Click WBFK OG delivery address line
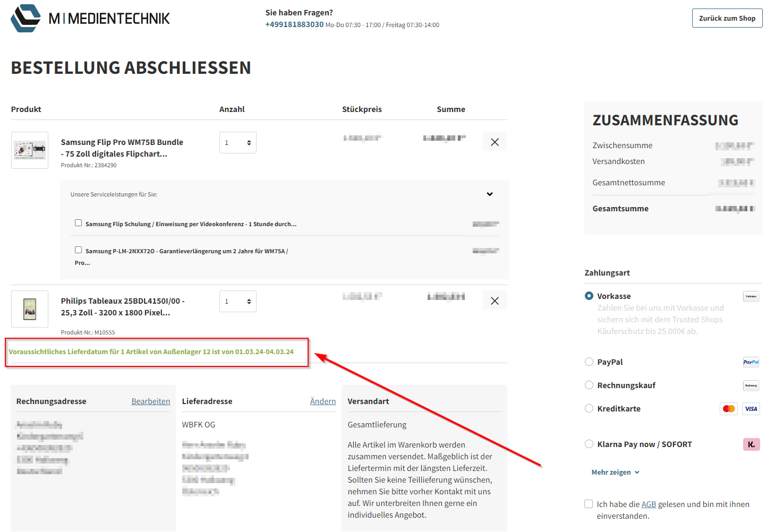 point(199,425)
